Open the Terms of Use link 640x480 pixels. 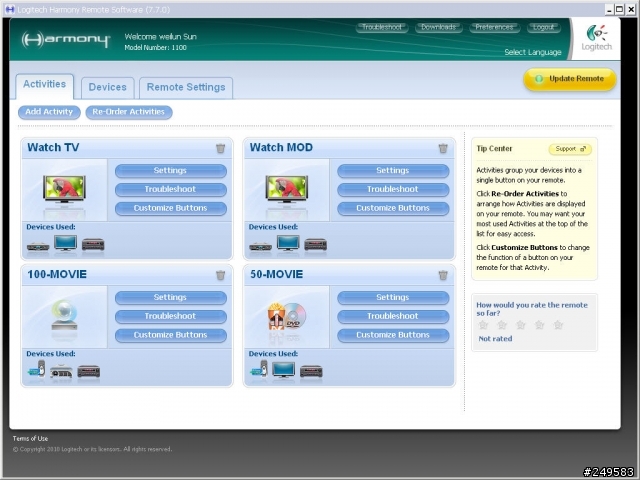click(30, 439)
